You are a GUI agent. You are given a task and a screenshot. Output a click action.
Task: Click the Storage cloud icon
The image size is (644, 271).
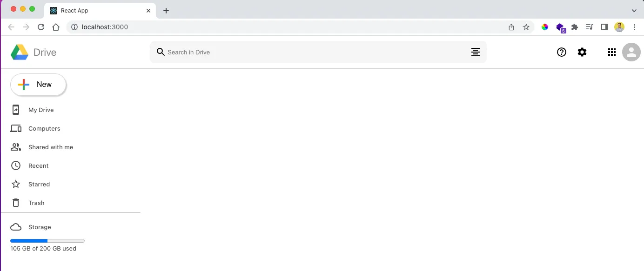[16, 227]
